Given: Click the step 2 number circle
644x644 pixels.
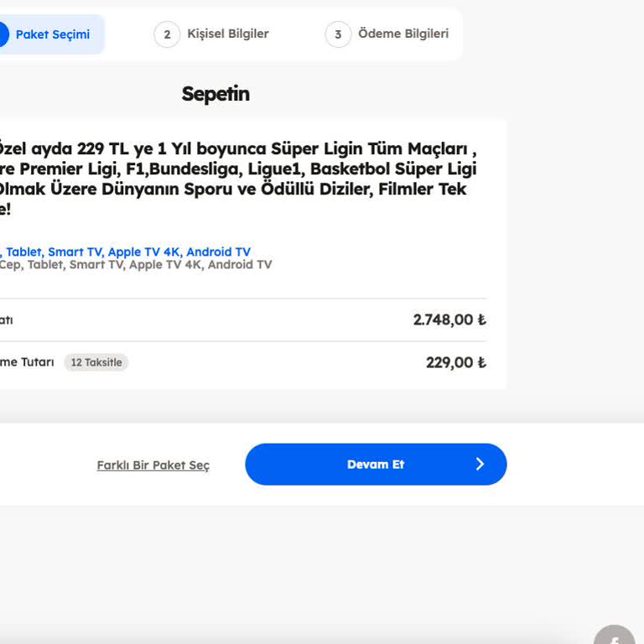Looking at the screenshot, I should click(167, 34).
